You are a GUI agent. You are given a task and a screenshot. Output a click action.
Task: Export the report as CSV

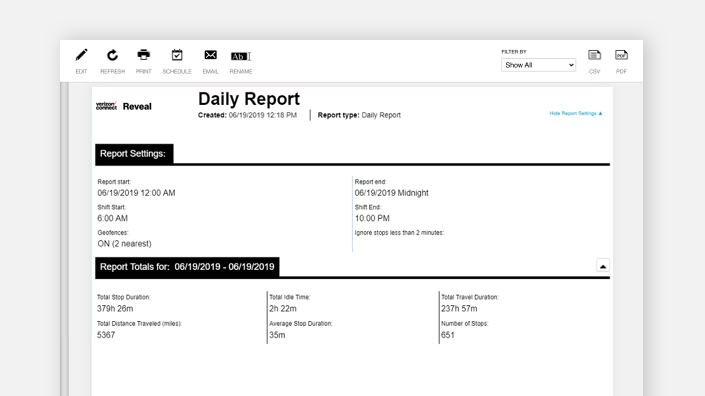click(x=594, y=55)
